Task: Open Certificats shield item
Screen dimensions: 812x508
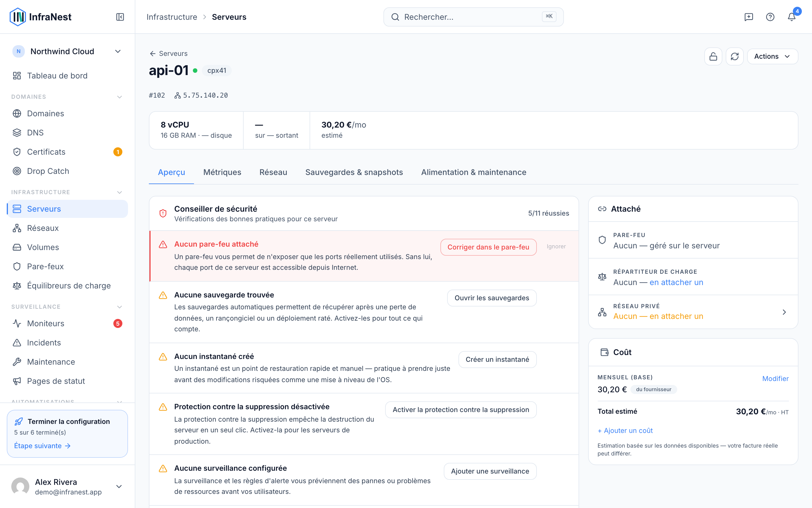Action: tap(67, 152)
